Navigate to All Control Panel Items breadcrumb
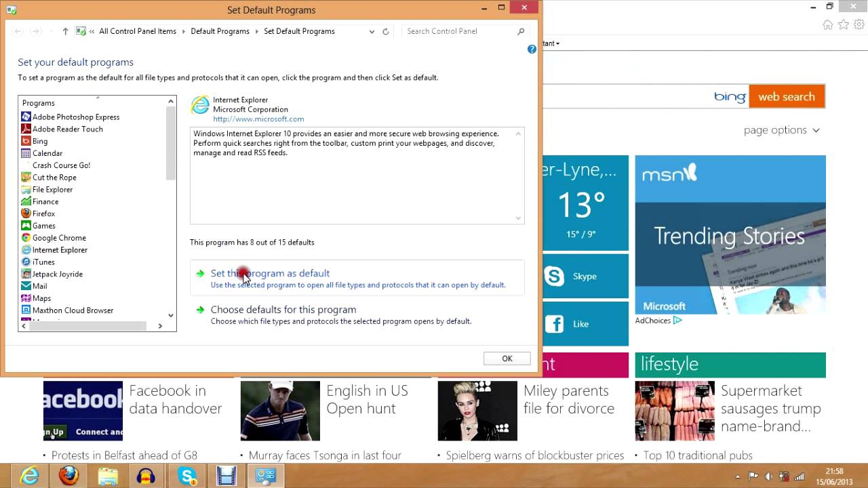Screen dimensions: 868x488 138,31
